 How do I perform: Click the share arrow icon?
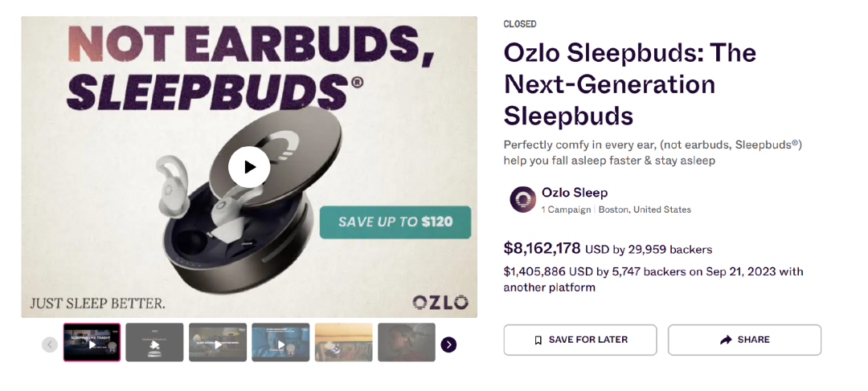coord(726,340)
